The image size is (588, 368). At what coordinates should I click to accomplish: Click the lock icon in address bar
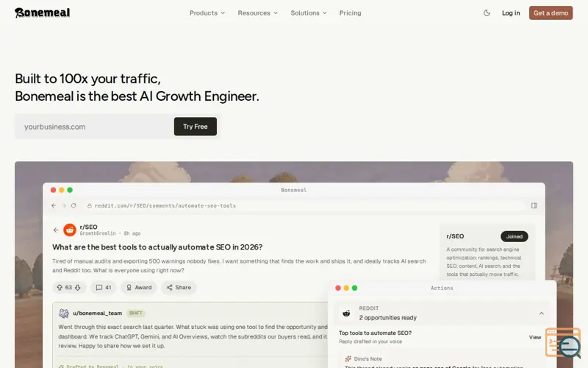89,206
